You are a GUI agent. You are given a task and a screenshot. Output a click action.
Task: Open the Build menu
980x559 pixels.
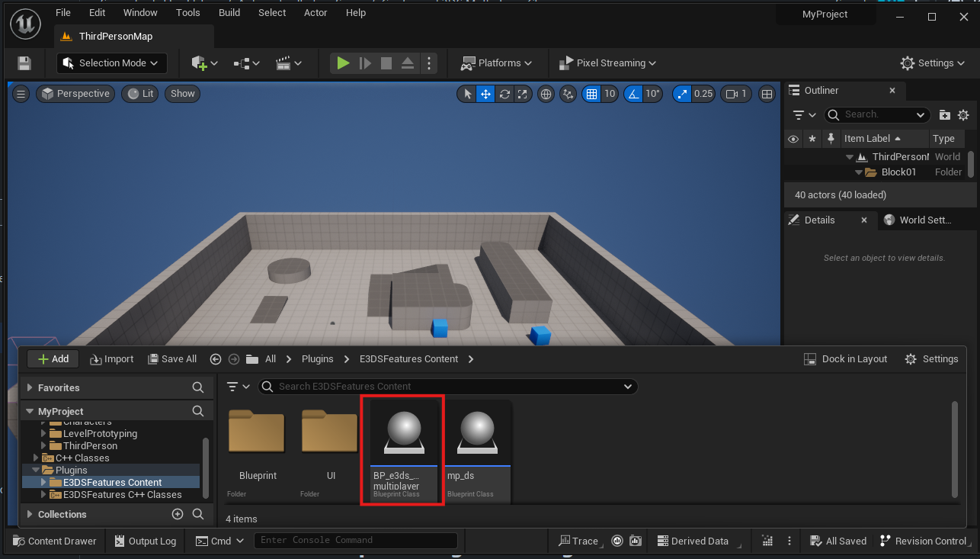(x=229, y=13)
